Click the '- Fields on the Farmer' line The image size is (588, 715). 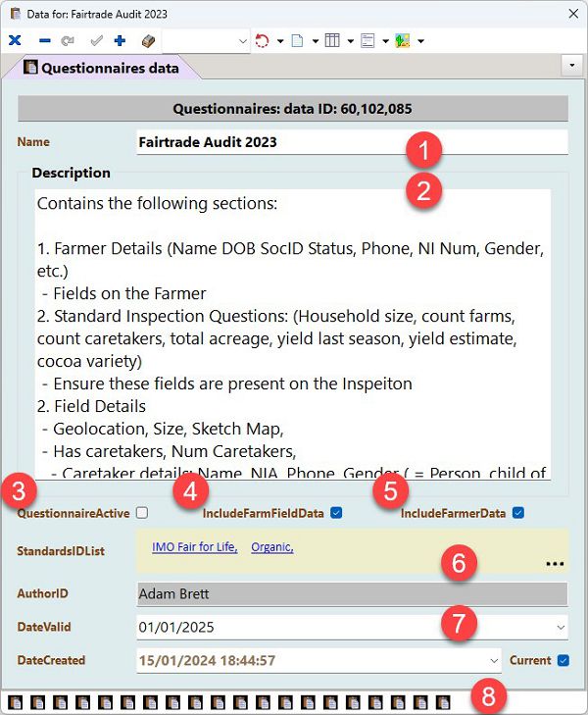point(123,293)
